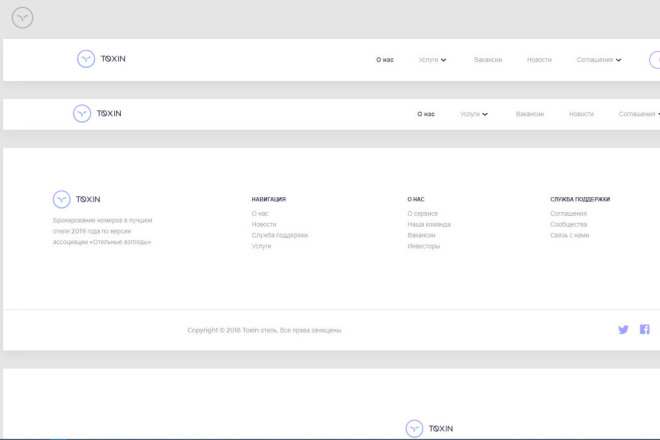Click the gray circular logo icon at top

click(22, 18)
